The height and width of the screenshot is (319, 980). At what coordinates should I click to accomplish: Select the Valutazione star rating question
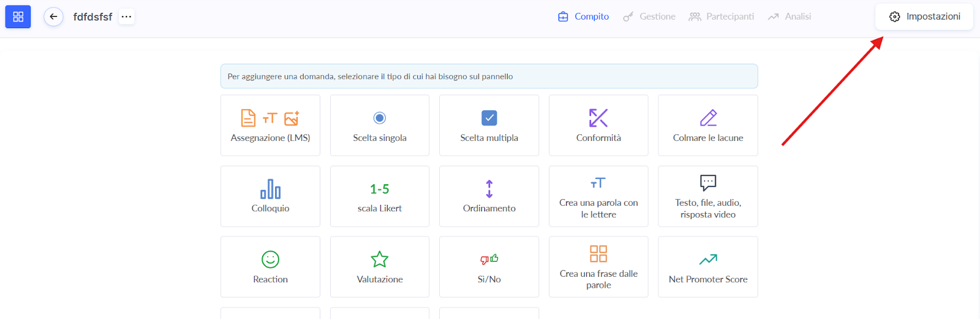(380, 267)
